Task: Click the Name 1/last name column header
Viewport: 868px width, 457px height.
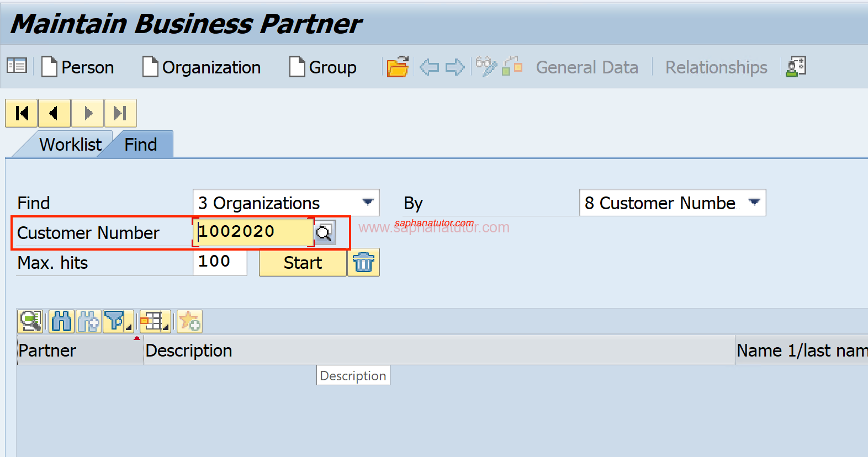Action: (802, 350)
